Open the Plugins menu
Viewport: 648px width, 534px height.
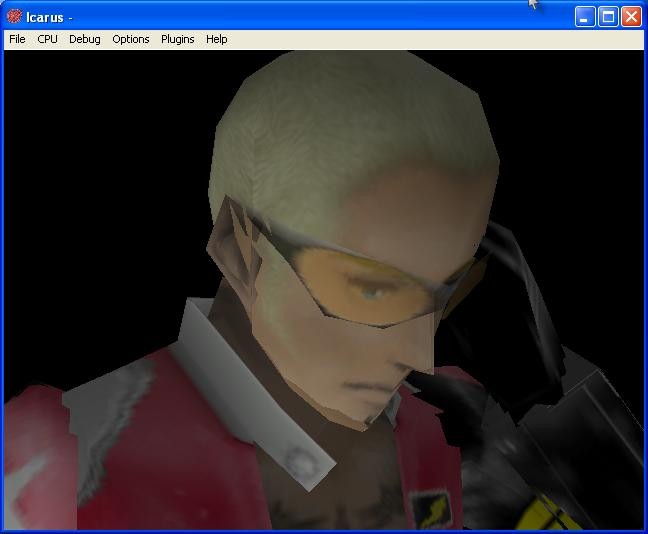(x=178, y=39)
